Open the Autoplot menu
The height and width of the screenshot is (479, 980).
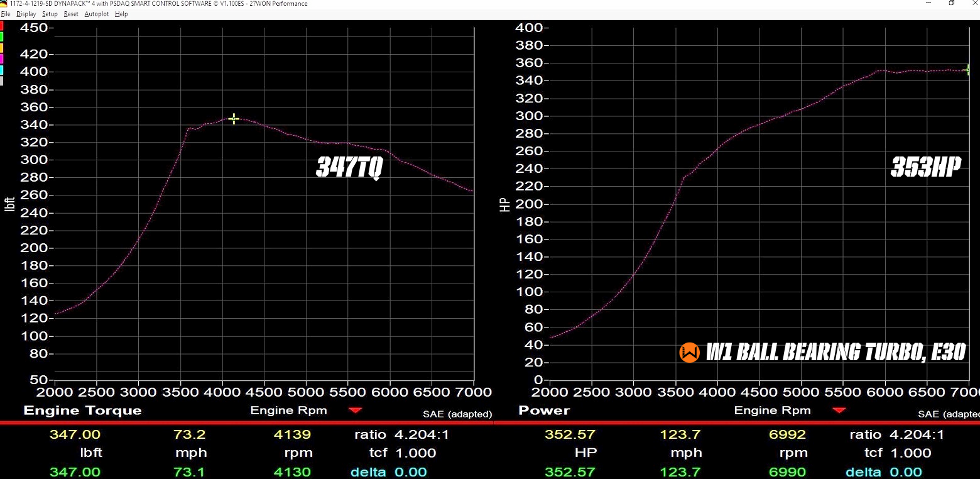pos(96,14)
